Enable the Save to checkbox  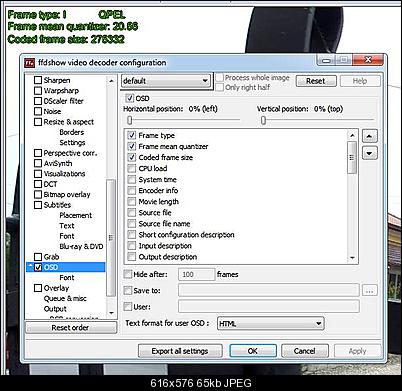[128, 290]
